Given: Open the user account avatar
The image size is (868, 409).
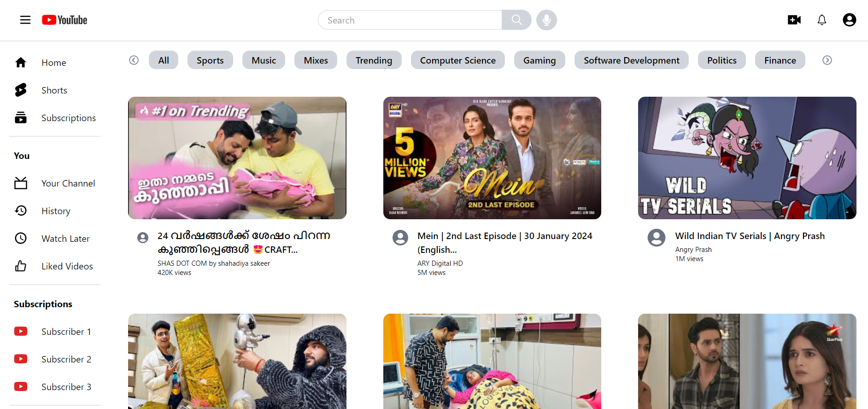Looking at the screenshot, I should click(x=849, y=20).
